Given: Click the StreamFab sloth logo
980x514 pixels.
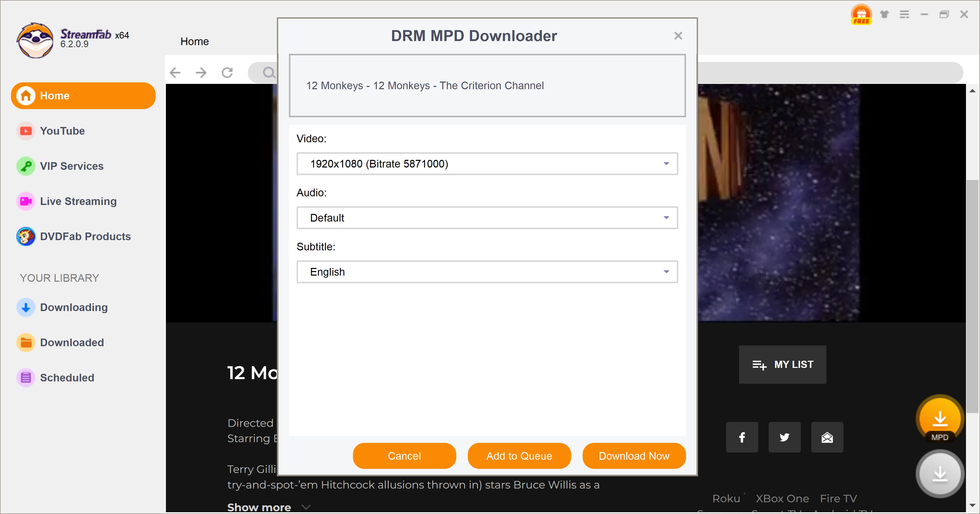Looking at the screenshot, I should (x=35, y=40).
